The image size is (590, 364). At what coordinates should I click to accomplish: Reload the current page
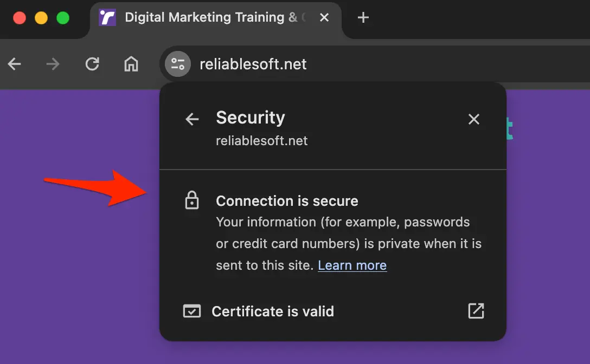(92, 64)
